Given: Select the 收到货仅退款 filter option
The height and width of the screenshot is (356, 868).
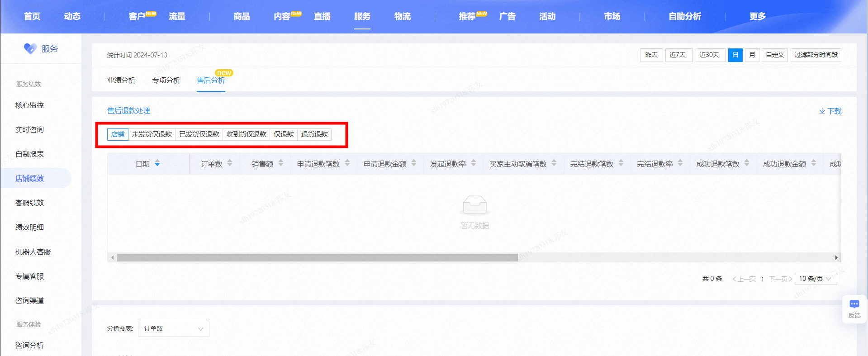Looking at the screenshot, I should (x=246, y=134).
